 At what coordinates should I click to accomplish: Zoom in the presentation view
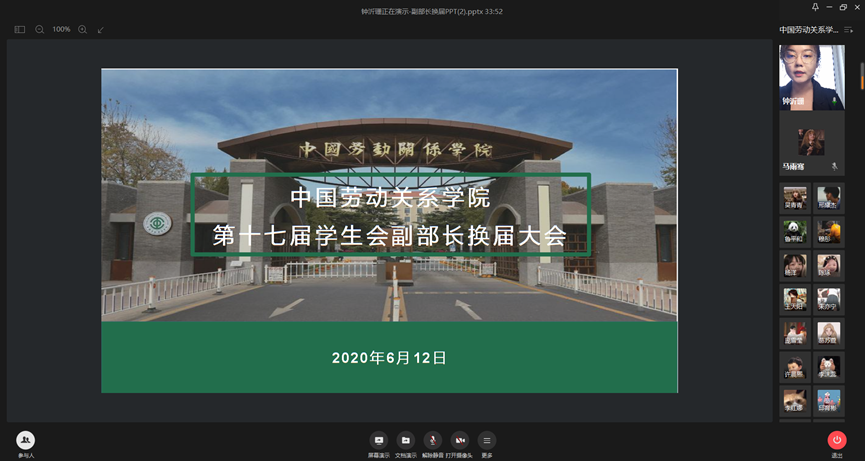pyautogui.click(x=82, y=30)
